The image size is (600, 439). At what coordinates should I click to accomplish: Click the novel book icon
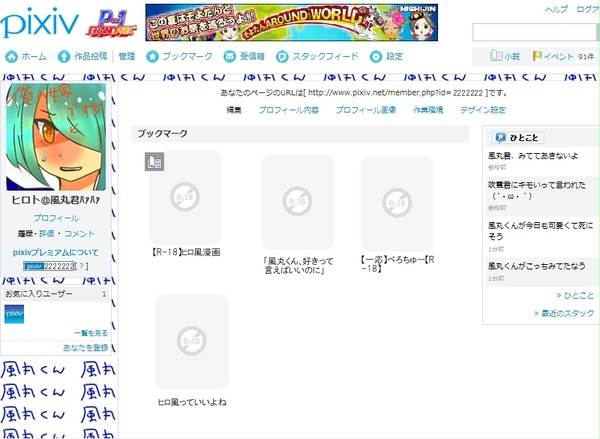click(x=496, y=56)
